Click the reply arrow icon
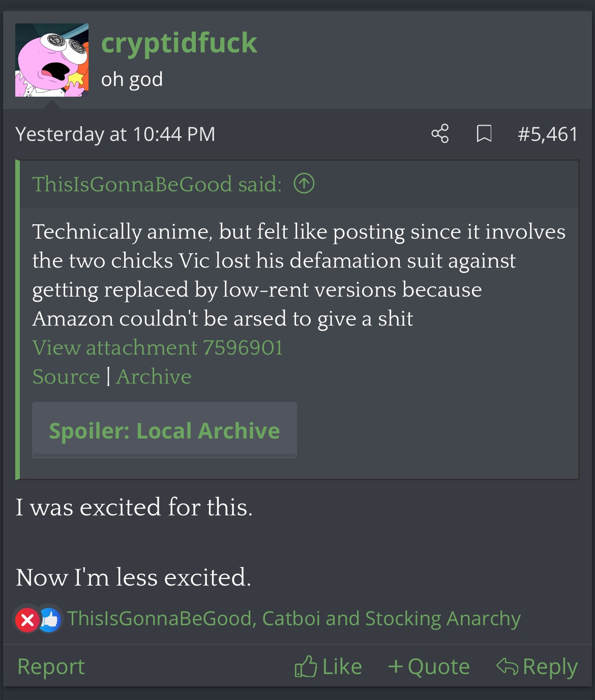The width and height of the screenshot is (595, 700). 507,666
